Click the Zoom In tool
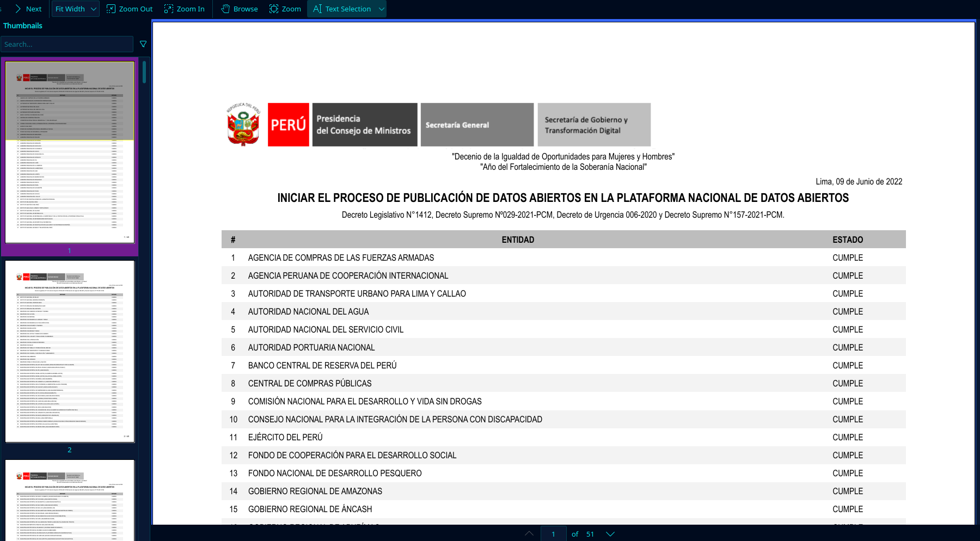The width and height of the screenshot is (980, 541). click(185, 9)
